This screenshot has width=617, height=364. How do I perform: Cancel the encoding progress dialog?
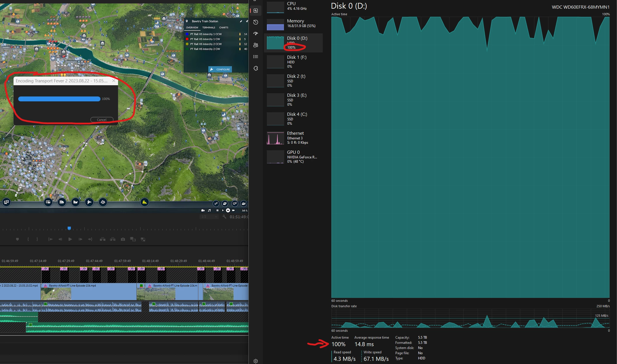pyautogui.click(x=102, y=120)
